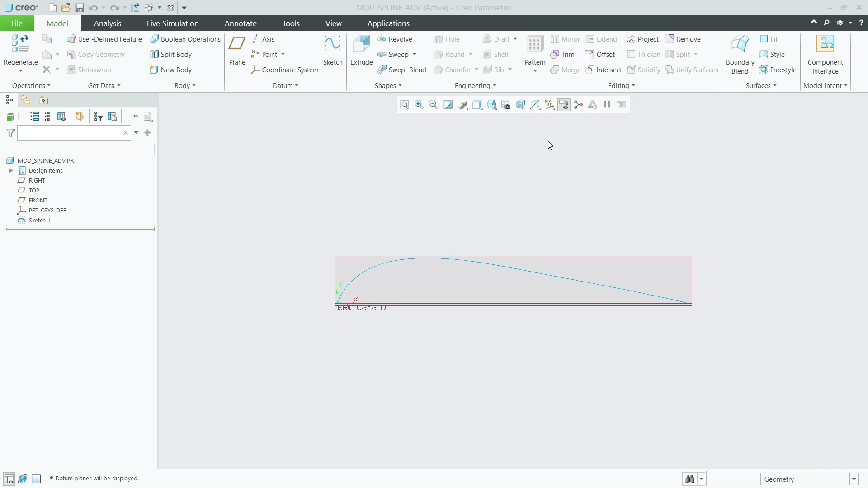Open the File menu
This screenshot has height=488, width=868.
pos(17,23)
